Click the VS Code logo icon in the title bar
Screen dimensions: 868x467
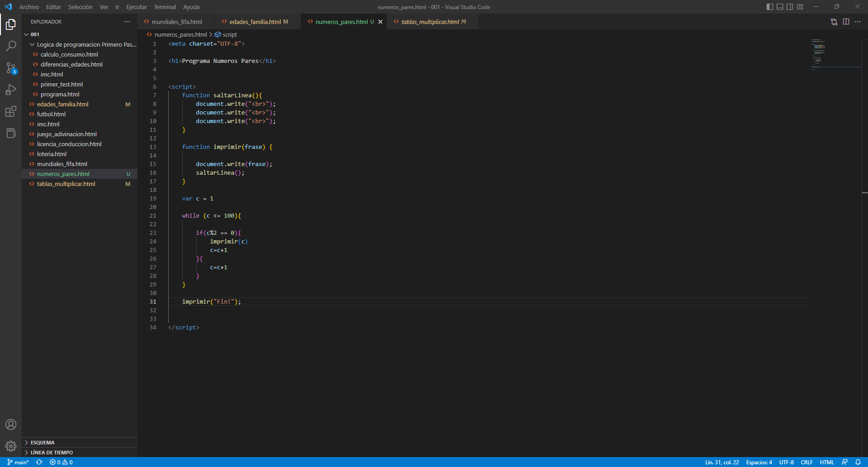coord(8,7)
